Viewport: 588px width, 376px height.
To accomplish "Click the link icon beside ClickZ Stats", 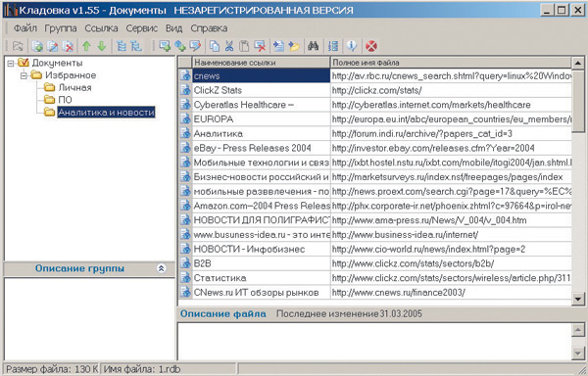I will pyautogui.click(x=185, y=90).
